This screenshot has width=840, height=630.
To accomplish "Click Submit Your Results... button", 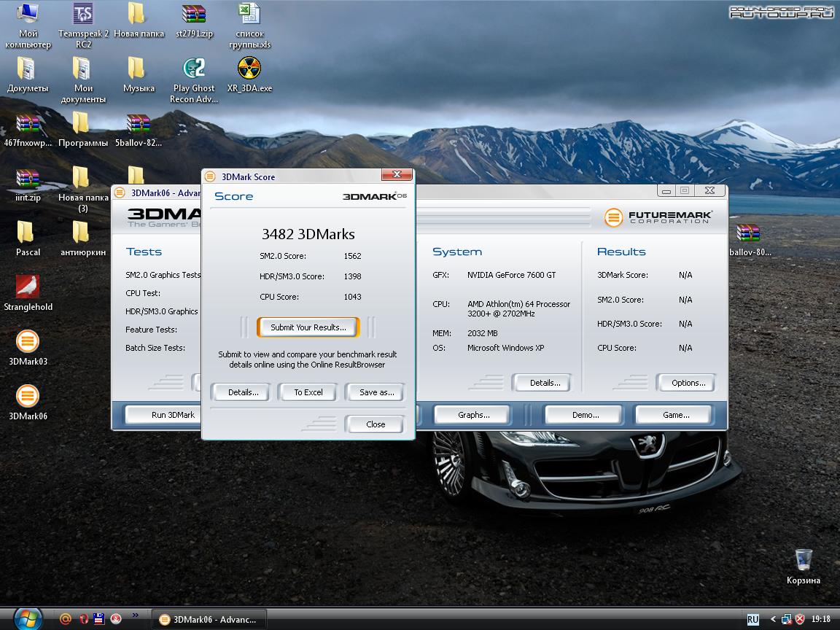I will 308,327.
